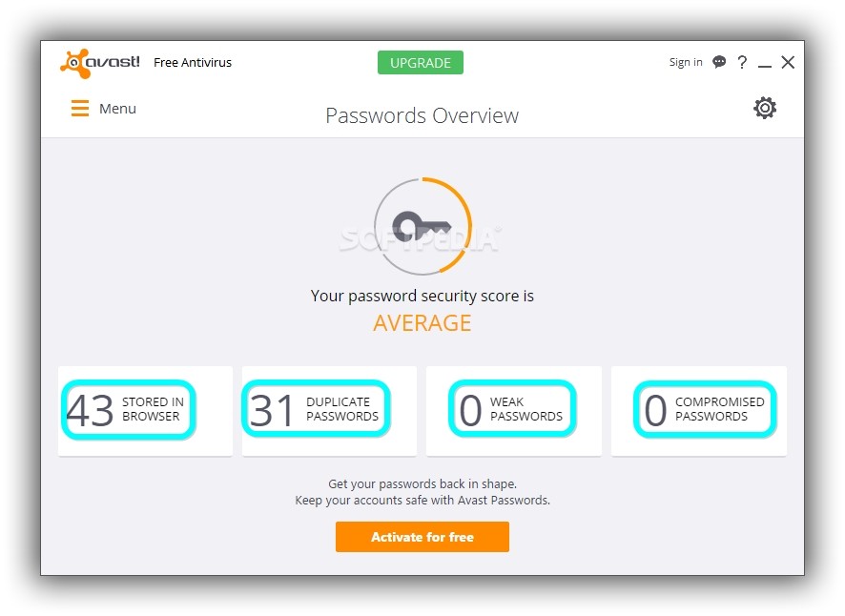Click the Sign in link
Viewport: 845px width, 616px height.
[686, 62]
